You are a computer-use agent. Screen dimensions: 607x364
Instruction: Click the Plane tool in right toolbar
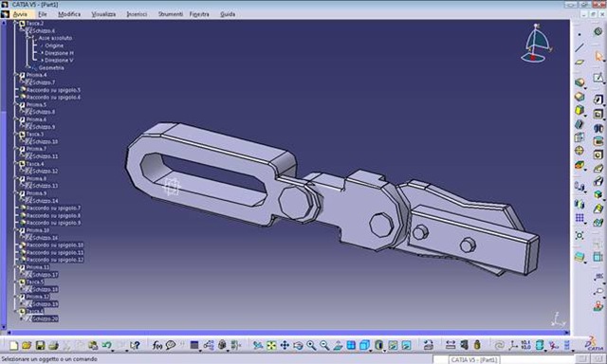579,62
